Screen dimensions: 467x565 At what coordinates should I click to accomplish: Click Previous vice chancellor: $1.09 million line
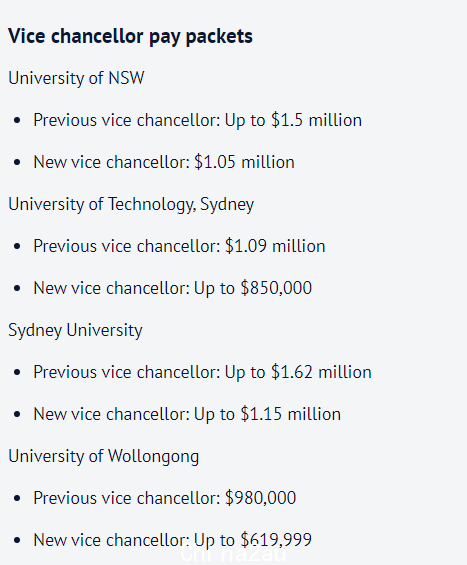click(179, 246)
